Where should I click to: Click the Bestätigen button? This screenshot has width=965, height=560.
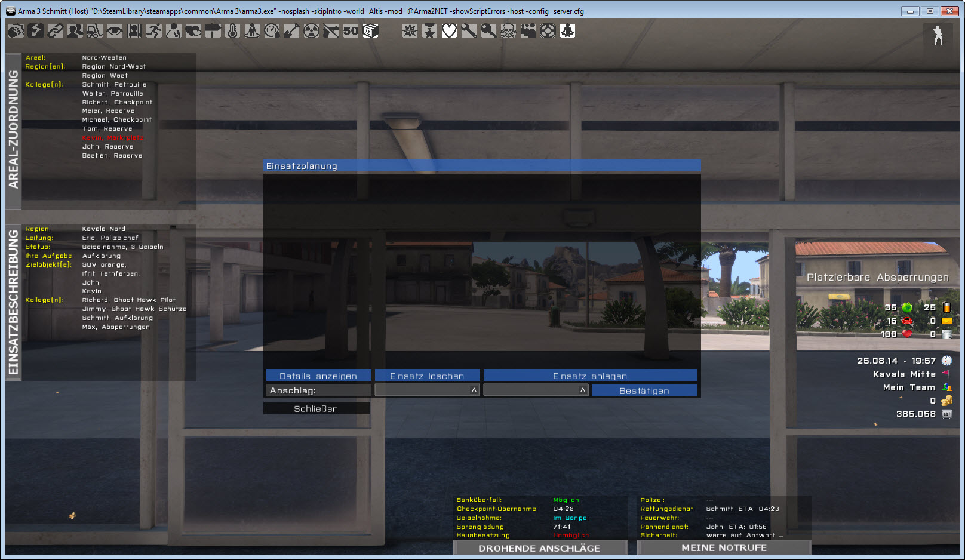[644, 390]
